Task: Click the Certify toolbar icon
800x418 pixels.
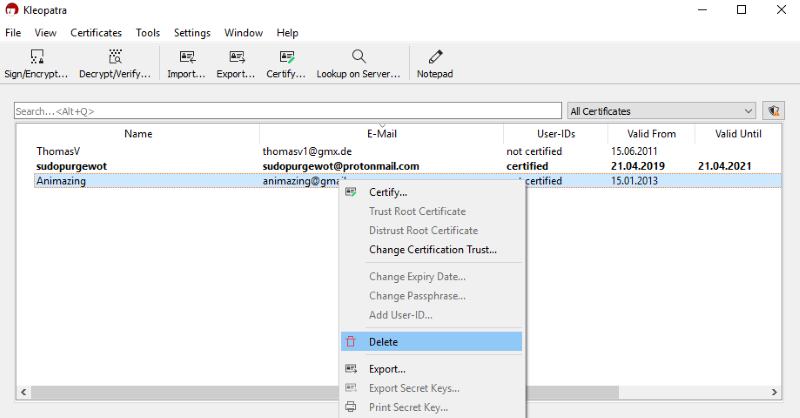Action: (x=287, y=56)
